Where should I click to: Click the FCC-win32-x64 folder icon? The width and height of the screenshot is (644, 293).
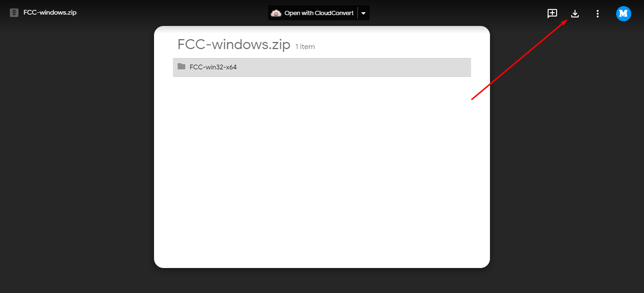[x=181, y=67]
